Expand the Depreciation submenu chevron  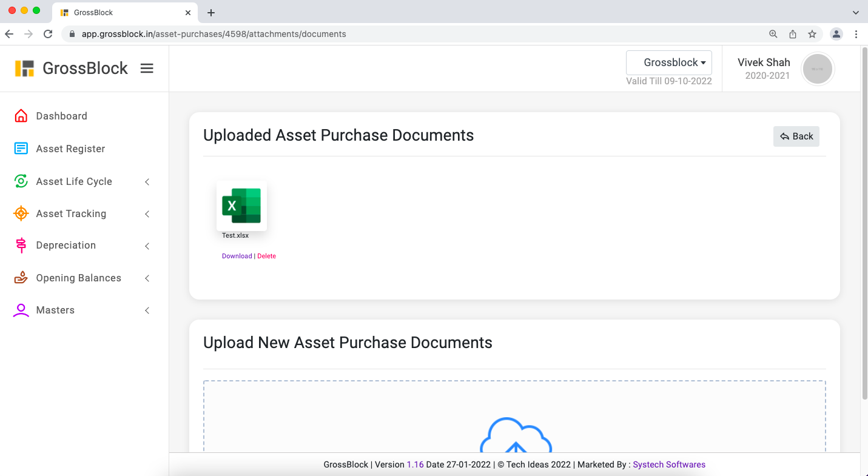tap(147, 246)
